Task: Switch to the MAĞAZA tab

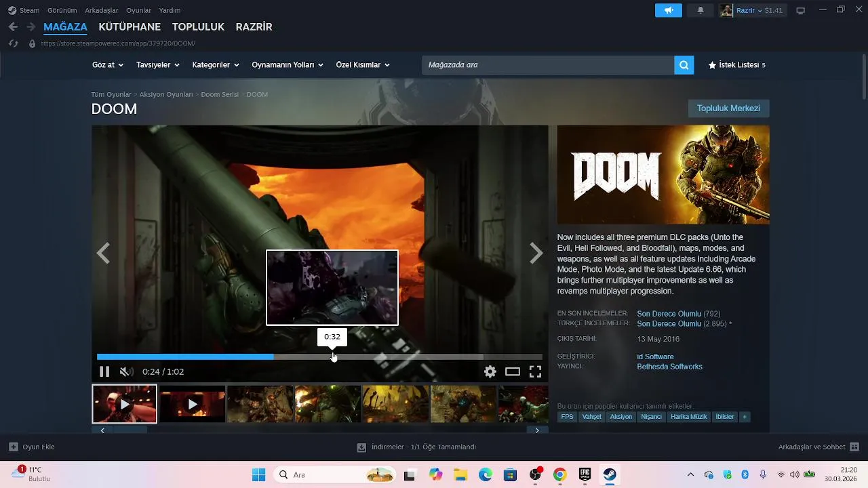Action: point(65,27)
